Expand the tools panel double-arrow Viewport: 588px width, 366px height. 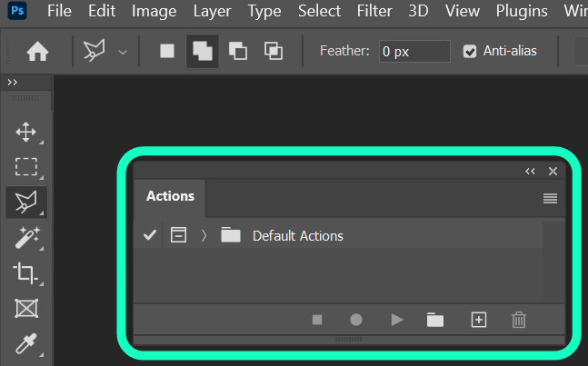point(13,82)
